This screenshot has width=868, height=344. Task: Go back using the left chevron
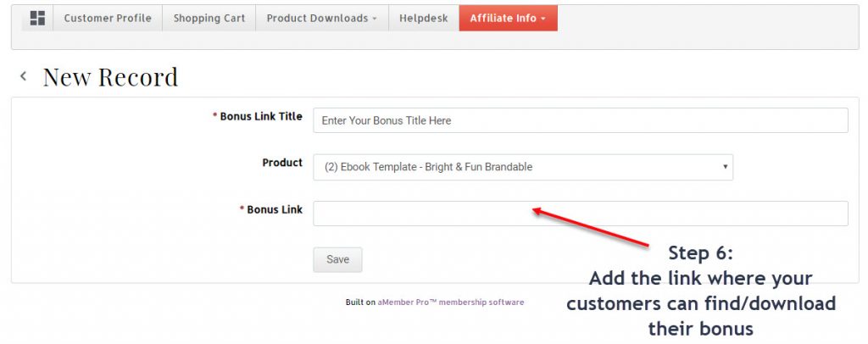click(23, 76)
